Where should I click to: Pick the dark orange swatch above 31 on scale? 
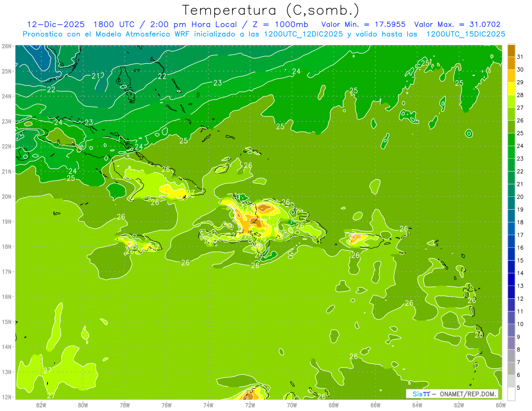[x=511, y=51]
